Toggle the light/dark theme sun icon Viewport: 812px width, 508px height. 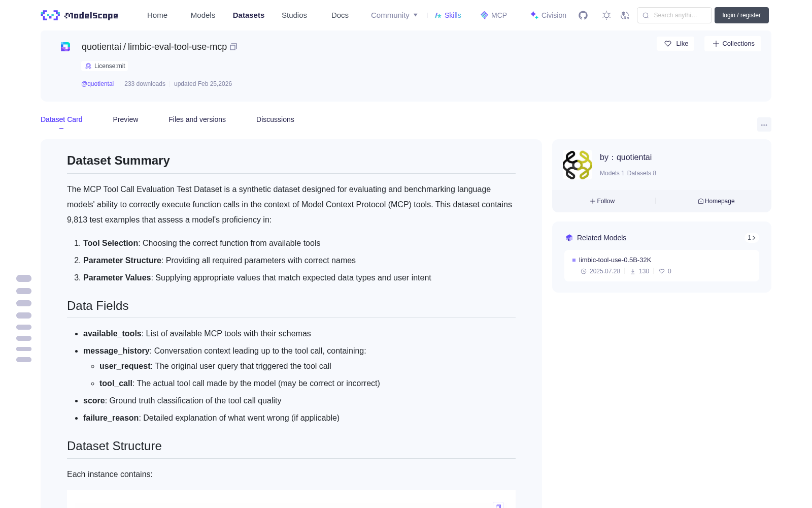point(606,15)
